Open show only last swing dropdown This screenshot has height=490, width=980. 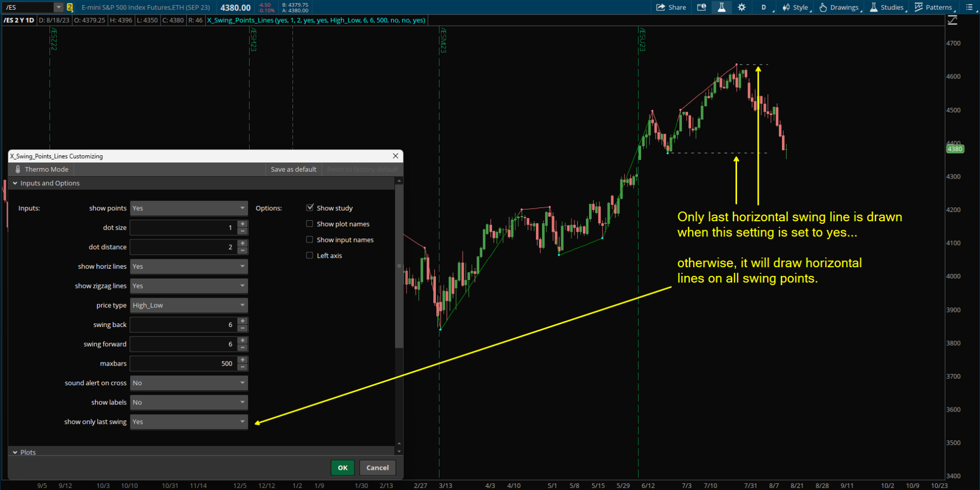tap(189, 422)
